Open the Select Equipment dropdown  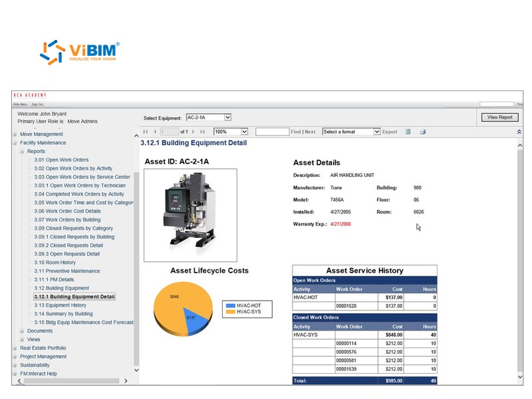point(227,118)
